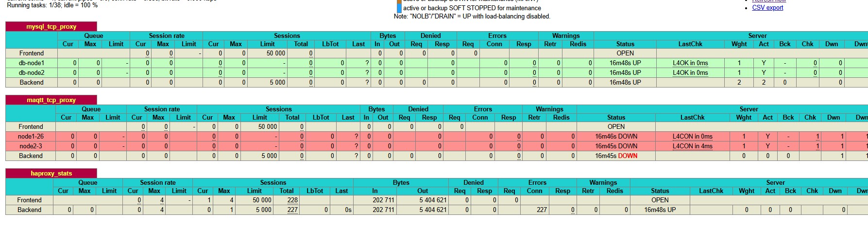Click bytes in 202 711 of haproxy_stats Backend
Image resolution: width=868 pixels, height=230 pixels.
pos(383,210)
